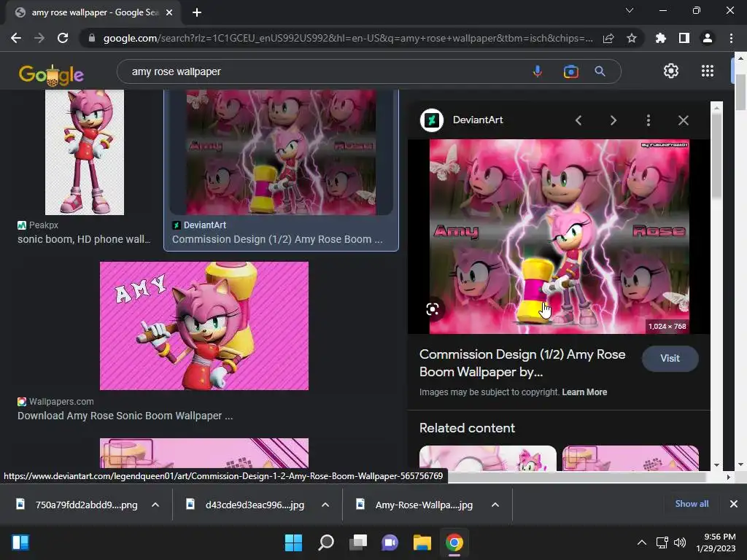Show hidden system tray icons
Image resolution: width=747 pixels, height=560 pixels.
pyautogui.click(x=642, y=542)
